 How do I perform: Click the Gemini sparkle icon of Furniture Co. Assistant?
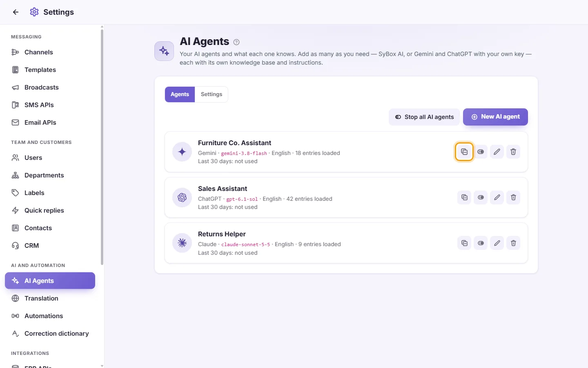tap(182, 152)
